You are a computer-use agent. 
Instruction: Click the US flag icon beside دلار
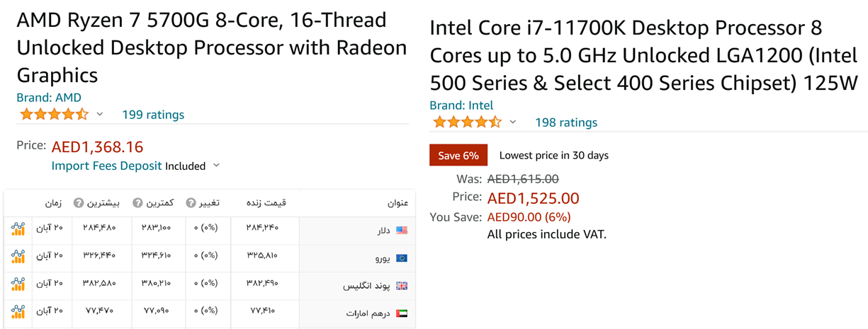point(402,230)
